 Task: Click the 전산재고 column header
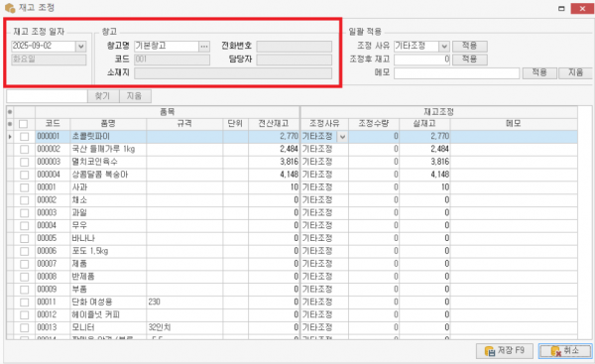coord(274,123)
